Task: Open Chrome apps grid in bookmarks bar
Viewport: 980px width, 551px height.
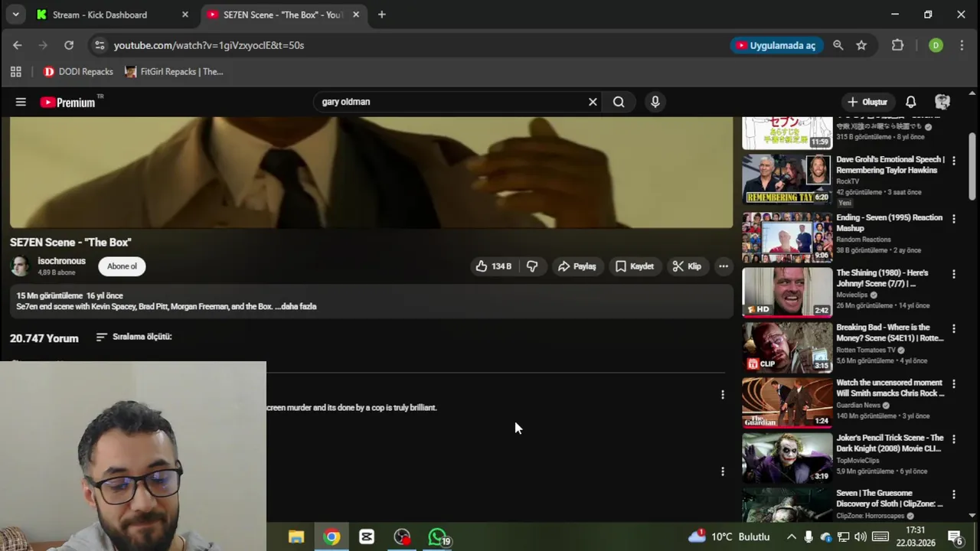Action: [16, 72]
